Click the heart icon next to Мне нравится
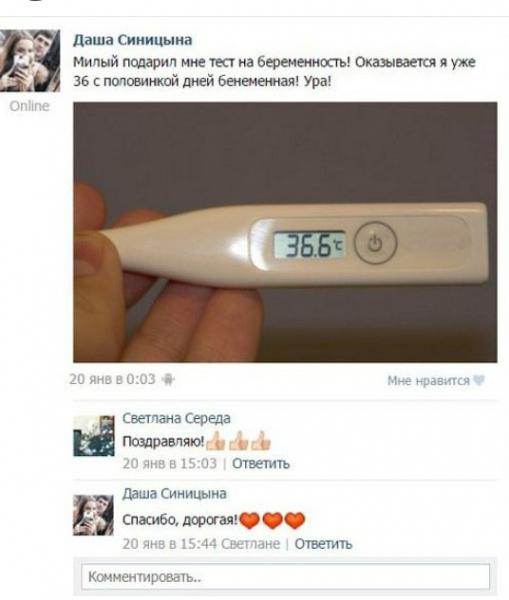 tap(479, 380)
